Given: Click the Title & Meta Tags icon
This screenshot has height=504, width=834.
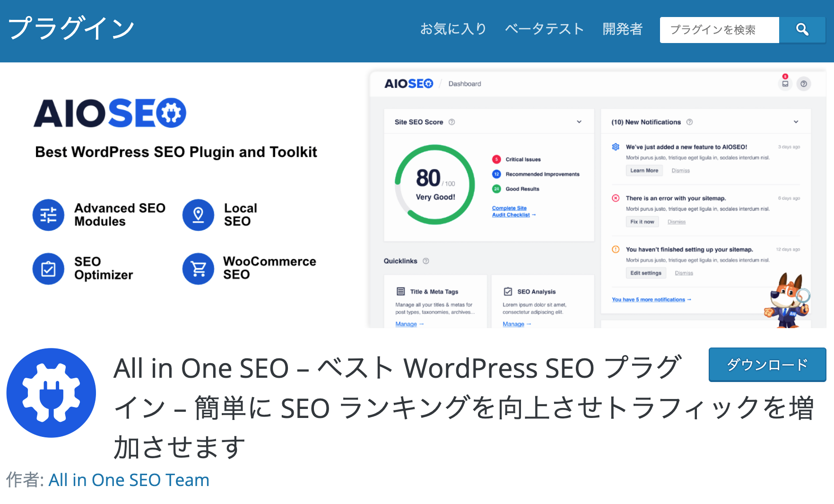Looking at the screenshot, I should point(400,291).
